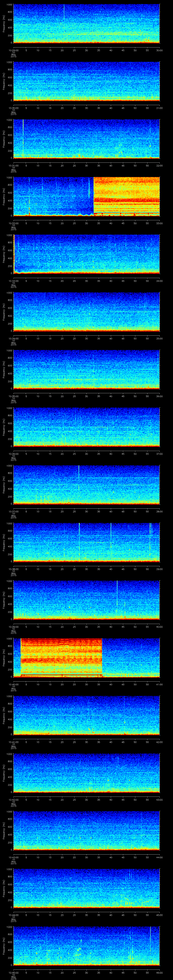This screenshot has height=980, width=173.
Task: Click the 10:35:00 start time label
Action: coord(13,396)
